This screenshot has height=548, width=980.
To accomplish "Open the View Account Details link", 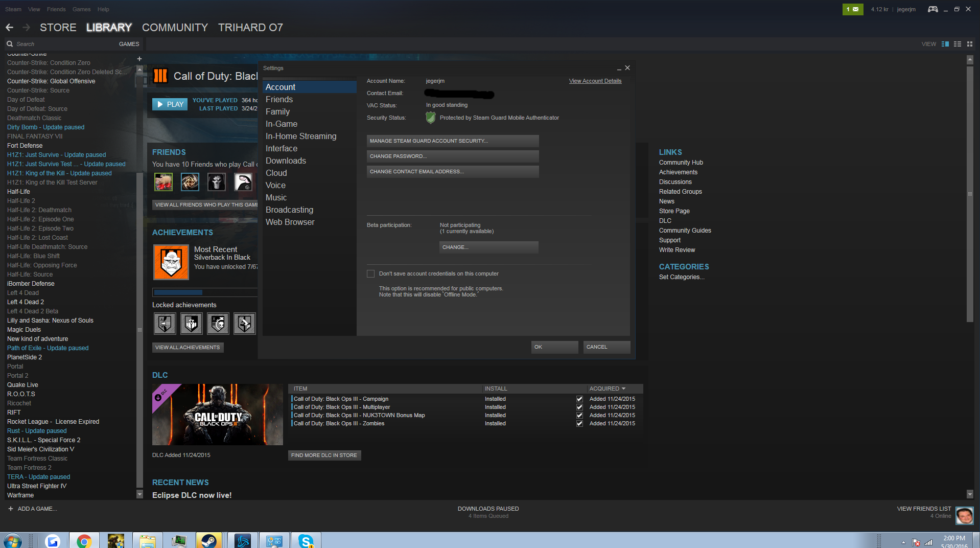I will pos(595,81).
